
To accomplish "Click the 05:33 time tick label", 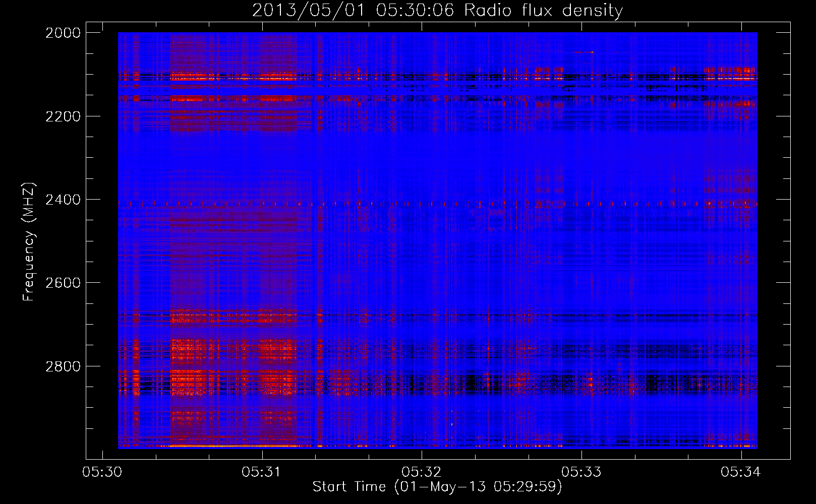I will [x=581, y=472].
